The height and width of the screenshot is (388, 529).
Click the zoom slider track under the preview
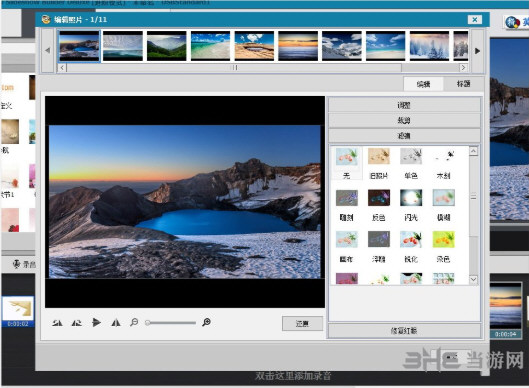[171, 323]
